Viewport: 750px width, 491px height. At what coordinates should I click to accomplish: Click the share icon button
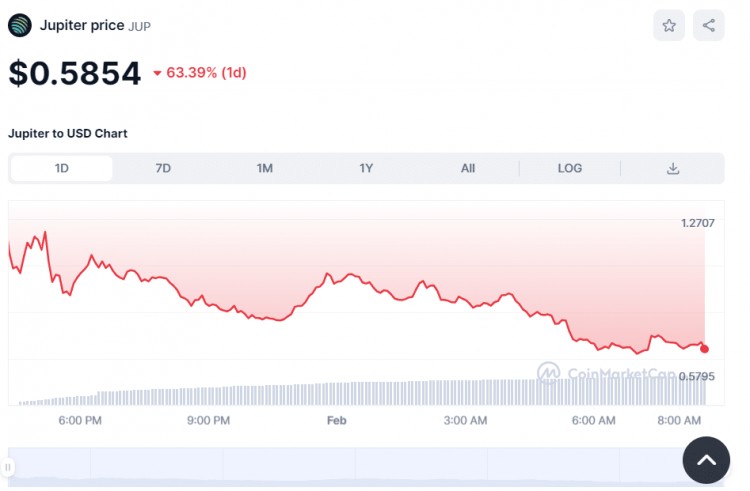[x=709, y=26]
